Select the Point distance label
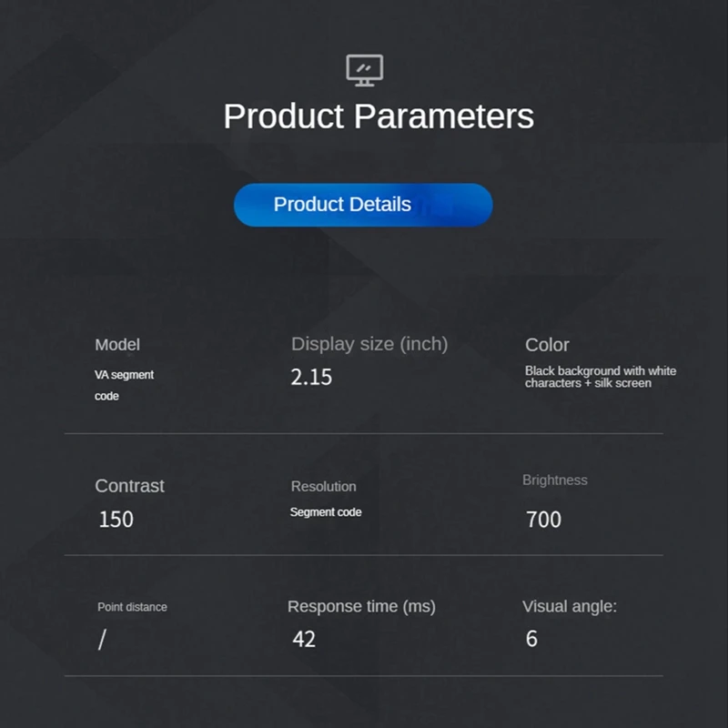728x728 pixels. click(x=132, y=607)
